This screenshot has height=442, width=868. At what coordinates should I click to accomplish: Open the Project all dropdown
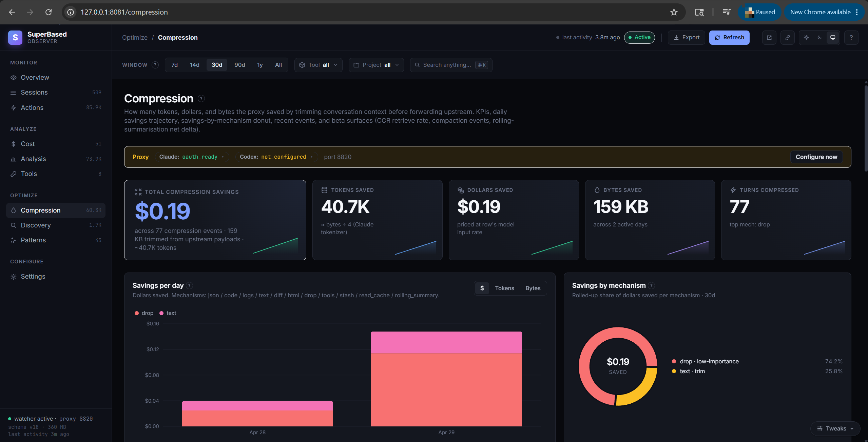click(376, 65)
